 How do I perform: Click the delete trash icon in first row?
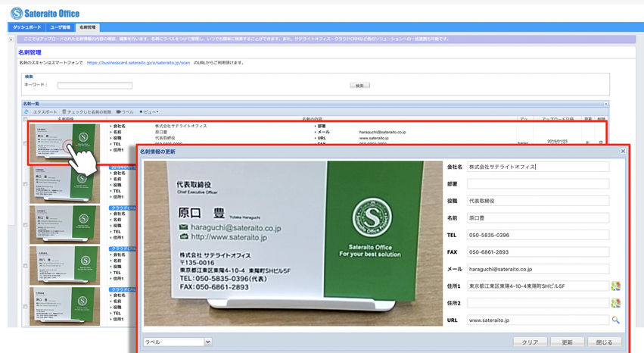click(601, 142)
